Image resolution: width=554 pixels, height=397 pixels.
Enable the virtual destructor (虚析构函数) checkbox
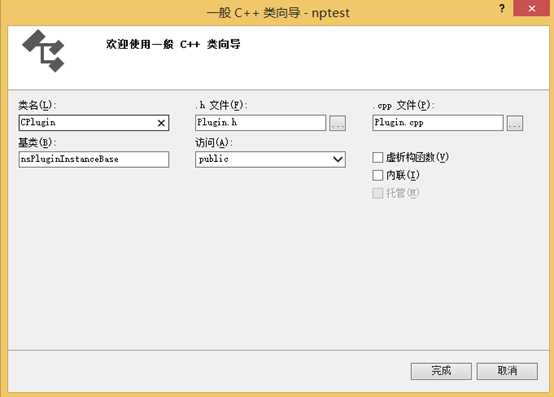pos(378,157)
